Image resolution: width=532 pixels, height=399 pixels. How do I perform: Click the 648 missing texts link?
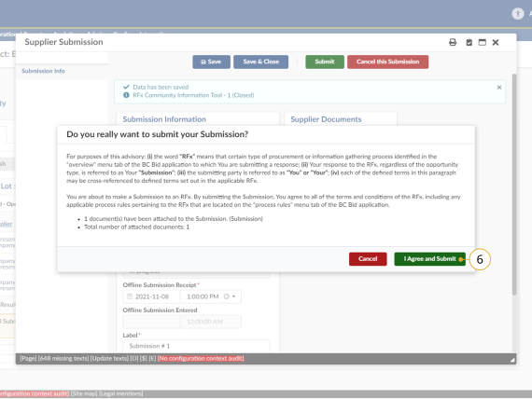pyautogui.click(x=63, y=358)
